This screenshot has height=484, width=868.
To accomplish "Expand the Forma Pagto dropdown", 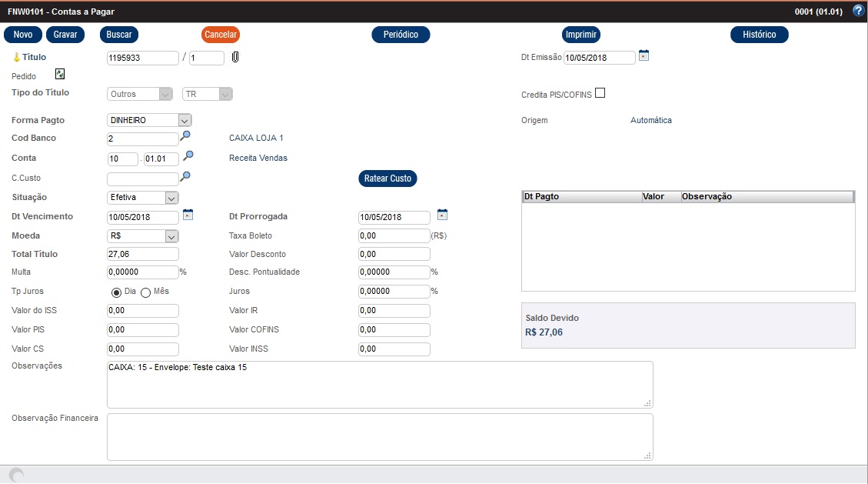I will point(184,120).
